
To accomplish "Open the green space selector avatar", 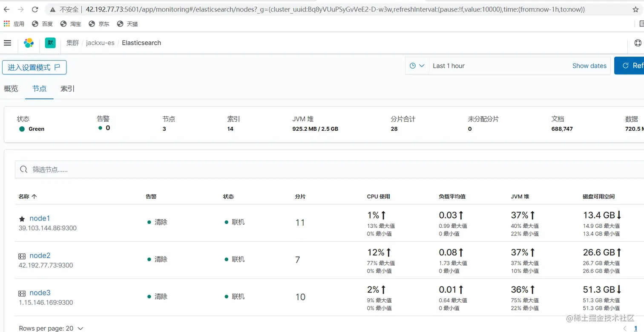I will (50, 43).
